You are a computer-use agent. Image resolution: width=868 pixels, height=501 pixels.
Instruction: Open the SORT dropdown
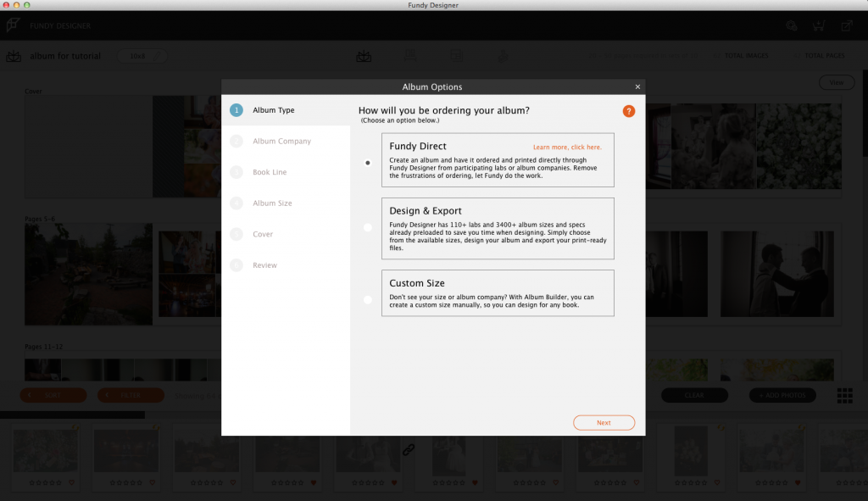tap(53, 395)
